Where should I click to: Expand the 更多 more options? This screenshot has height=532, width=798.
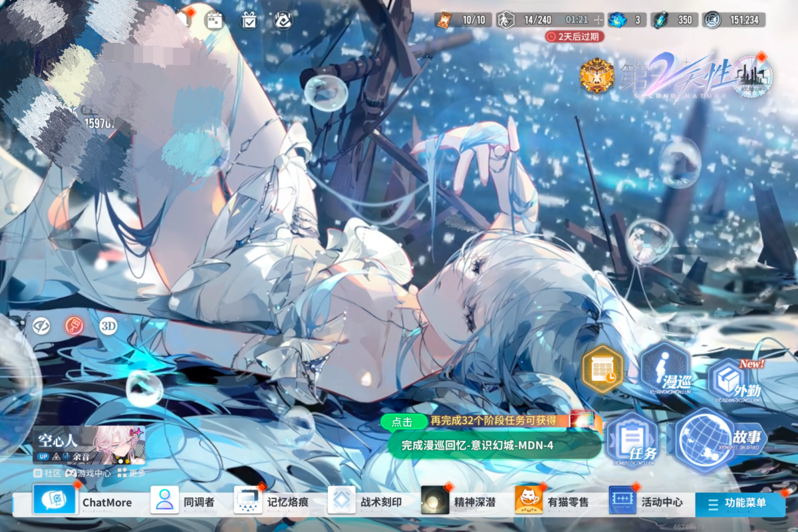pos(132,473)
